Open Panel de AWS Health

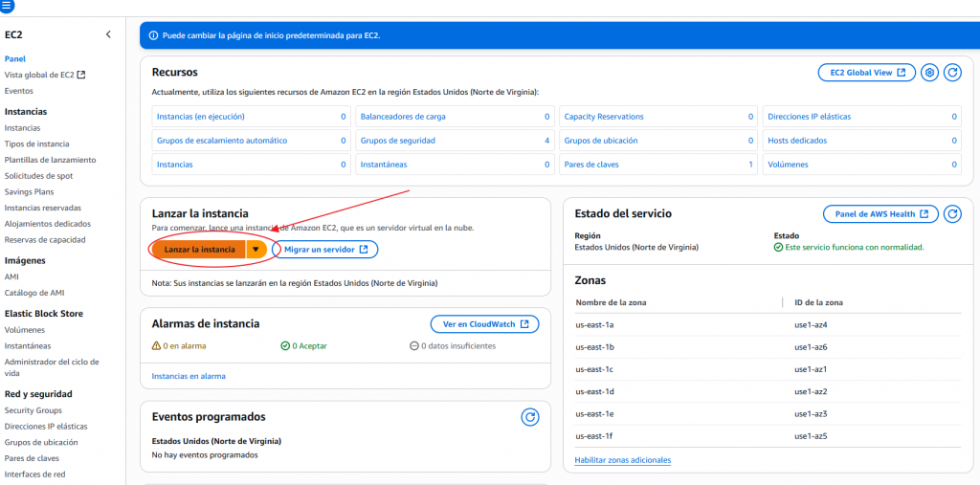tap(880, 213)
